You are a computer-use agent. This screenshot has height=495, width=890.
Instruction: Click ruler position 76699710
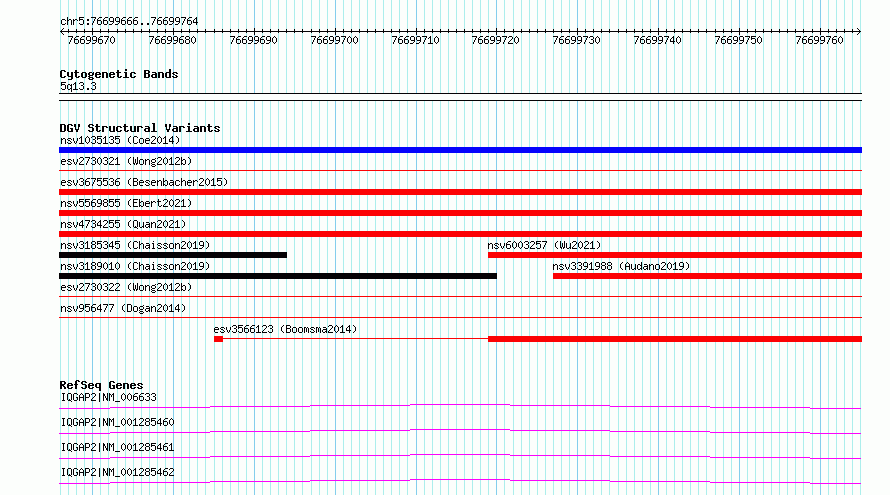pos(415,40)
